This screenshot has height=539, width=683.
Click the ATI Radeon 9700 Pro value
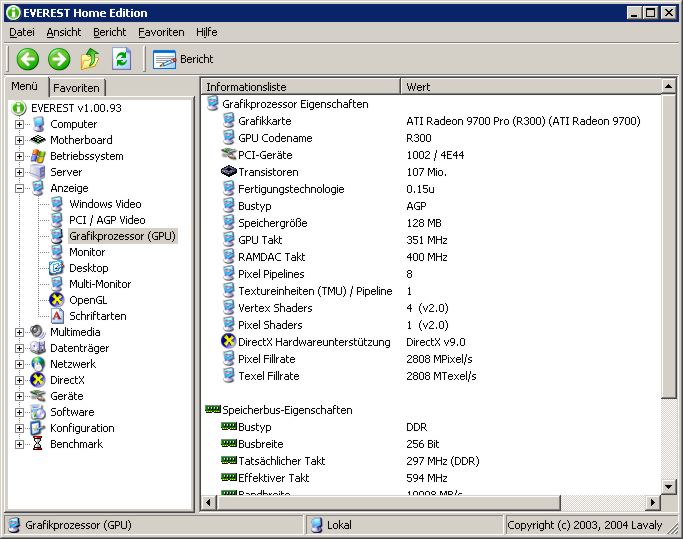[x=523, y=121]
